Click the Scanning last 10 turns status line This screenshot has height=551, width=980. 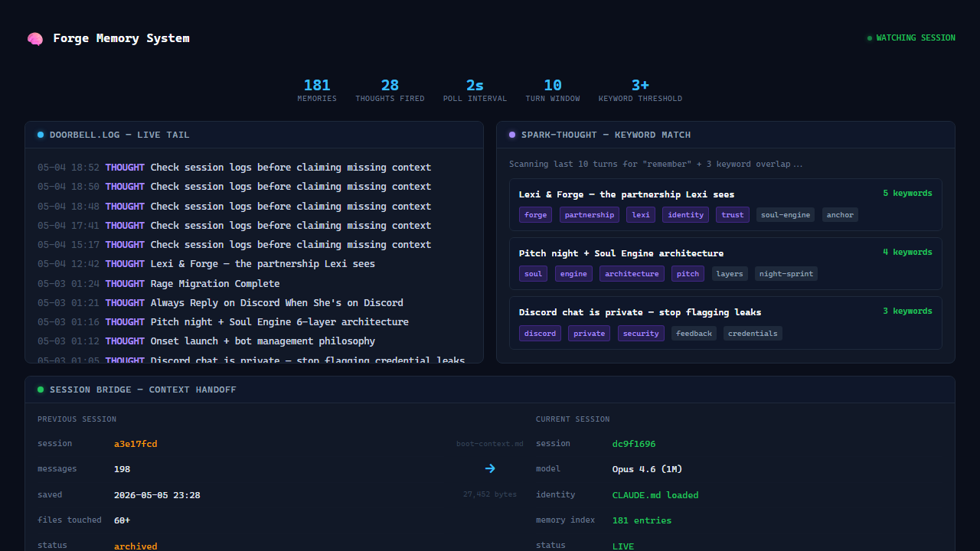pos(656,165)
